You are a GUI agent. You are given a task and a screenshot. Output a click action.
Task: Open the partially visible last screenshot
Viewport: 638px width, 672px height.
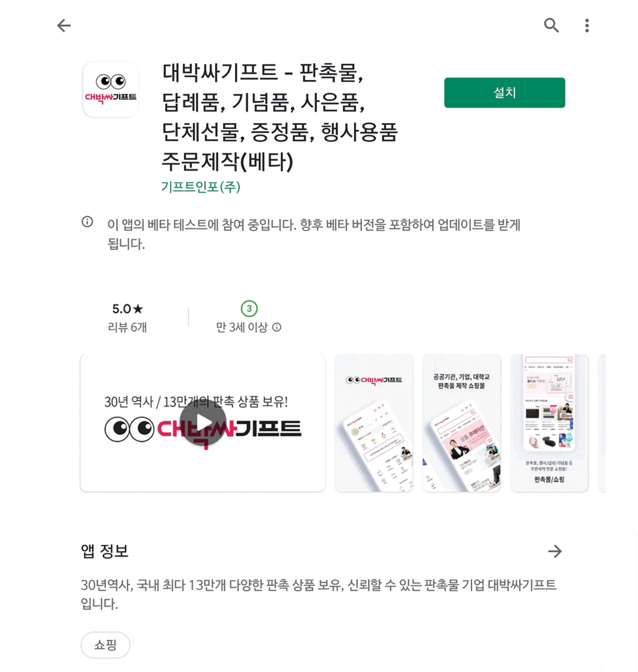(x=602, y=423)
